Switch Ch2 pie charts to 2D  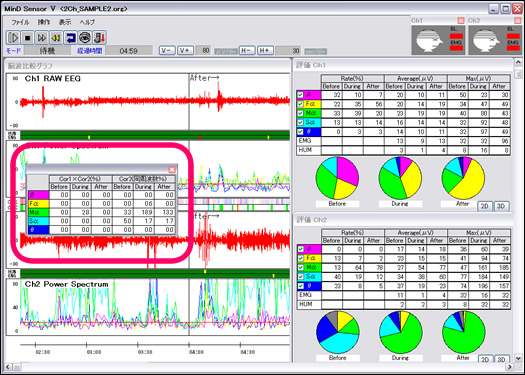click(x=485, y=360)
